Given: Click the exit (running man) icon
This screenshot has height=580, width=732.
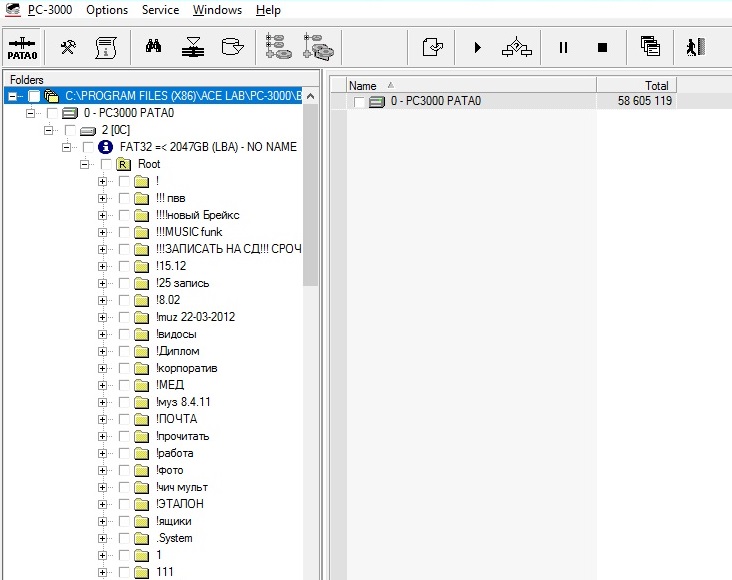Looking at the screenshot, I should click(x=695, y=47).
